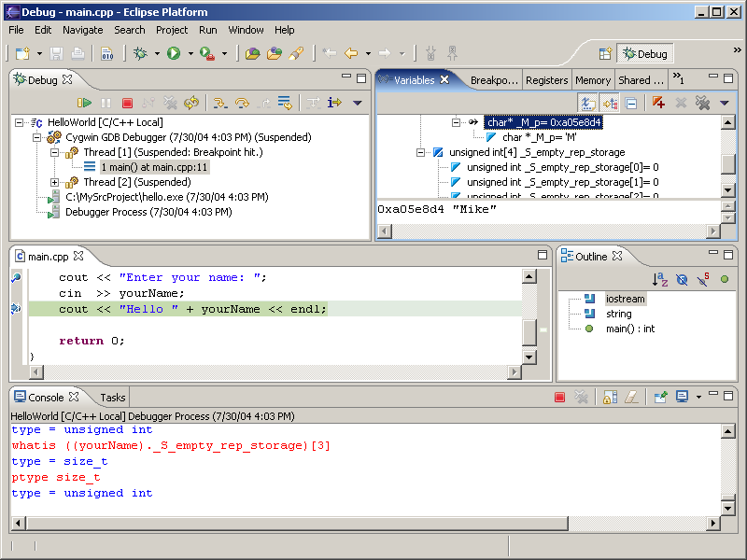Toggle Scroll Lock in Console toolbar
This screenshot has height=560, width=747.
click(609, 398)
